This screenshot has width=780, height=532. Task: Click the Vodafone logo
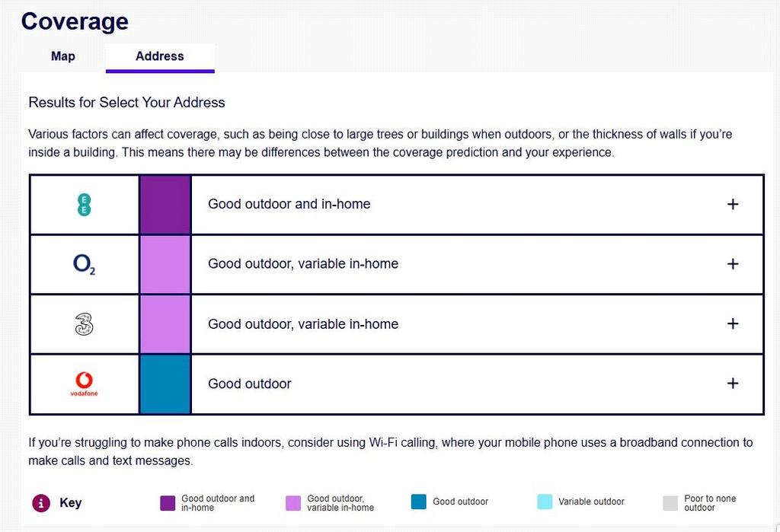point(84,384)
